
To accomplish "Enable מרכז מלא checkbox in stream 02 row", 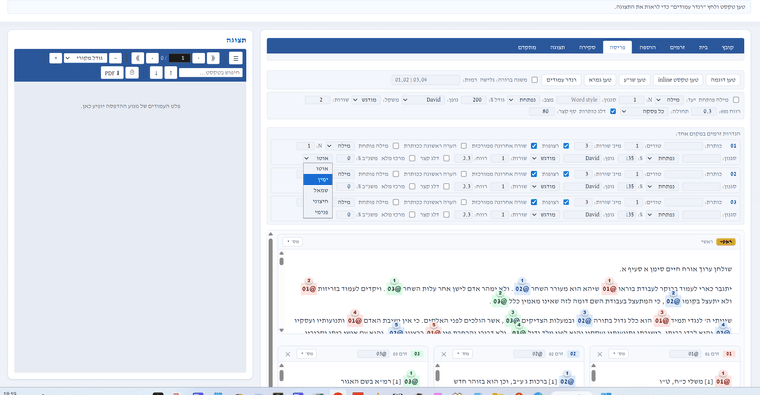I will coord(412,187).
